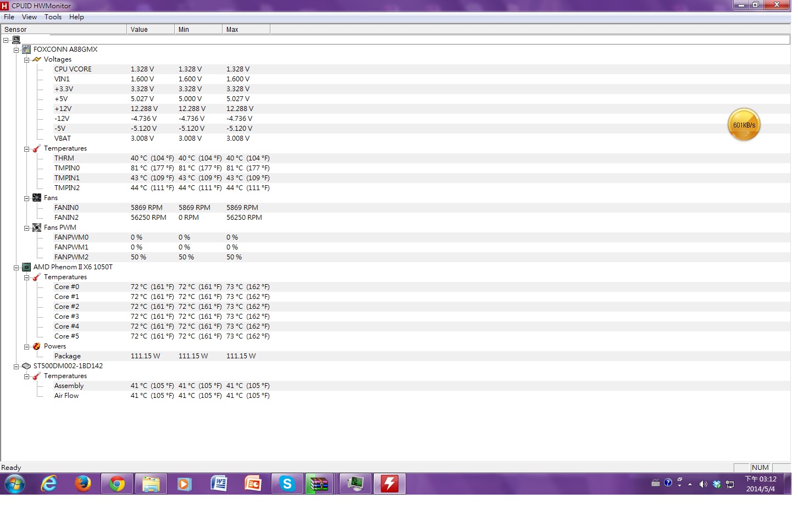Click the Sensor column header
Image resolution: width=798 pixels, height=532 pixels.
(x=64, y=29)
